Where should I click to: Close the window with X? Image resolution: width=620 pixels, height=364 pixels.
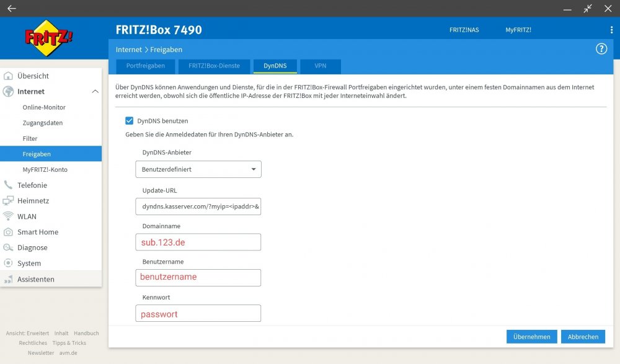608,8
